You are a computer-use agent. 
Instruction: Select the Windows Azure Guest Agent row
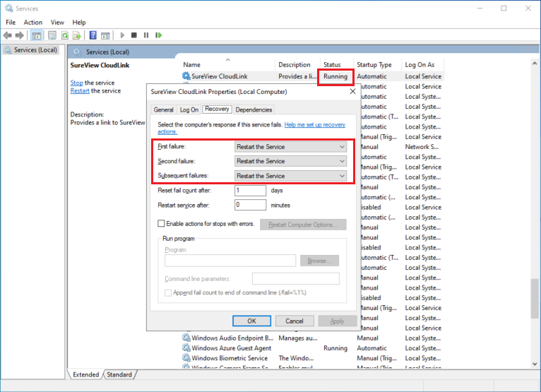(x=312, y=348)
